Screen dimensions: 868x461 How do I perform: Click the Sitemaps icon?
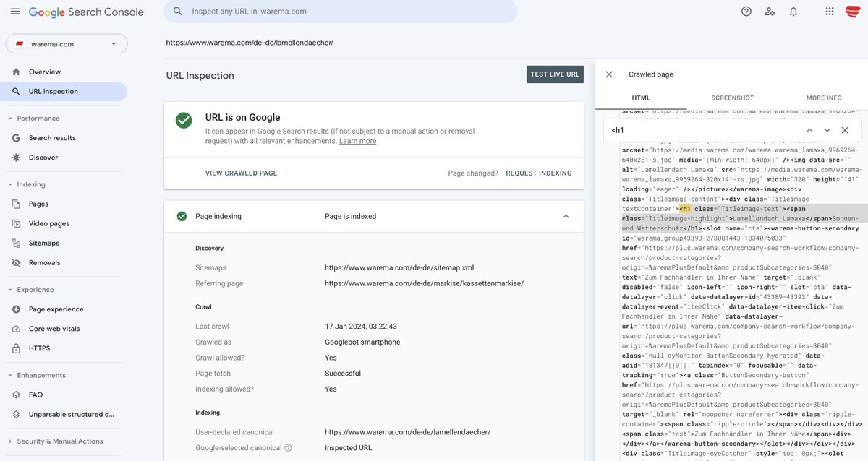(16, 244)
